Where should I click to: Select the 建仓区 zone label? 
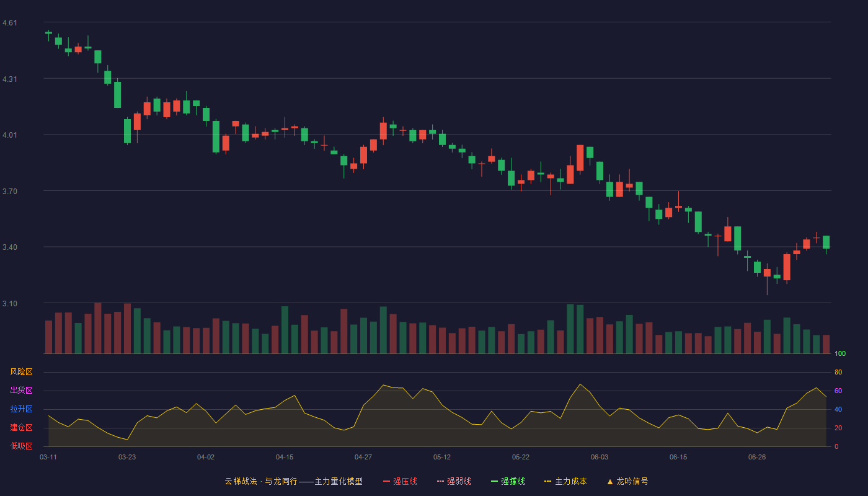21,428
